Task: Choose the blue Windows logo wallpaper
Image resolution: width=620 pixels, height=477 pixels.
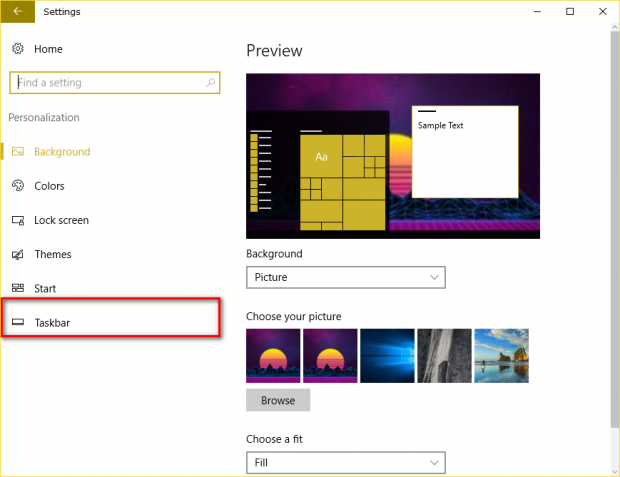Action: (387, 356)
